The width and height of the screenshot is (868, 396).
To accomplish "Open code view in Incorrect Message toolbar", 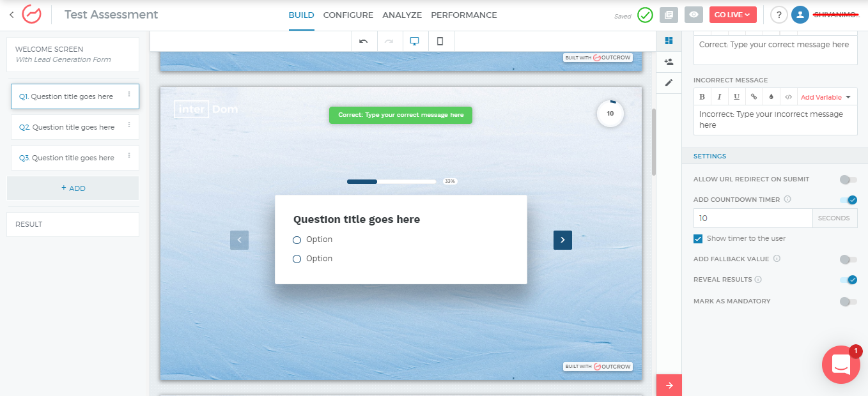I will click(789, 97).
